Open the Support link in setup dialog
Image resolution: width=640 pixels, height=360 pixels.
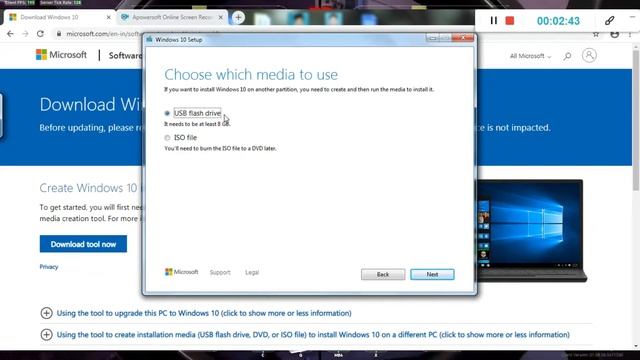(220, 272)
